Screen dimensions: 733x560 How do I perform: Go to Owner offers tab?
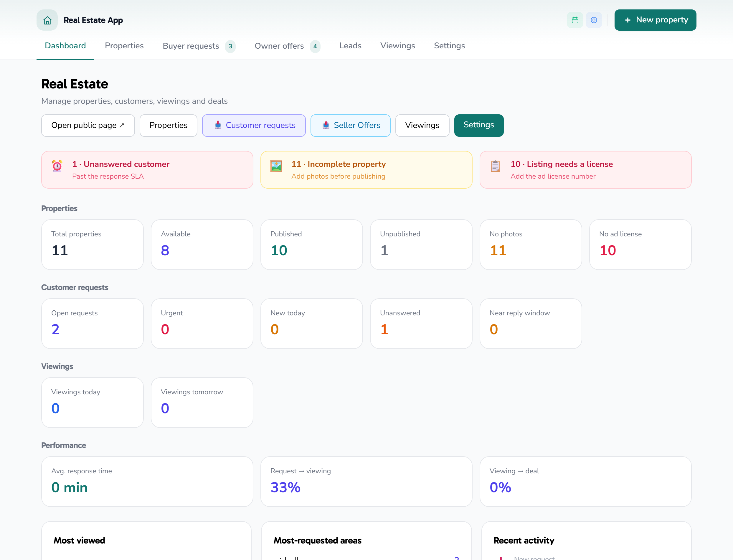[x=287, y=46]
